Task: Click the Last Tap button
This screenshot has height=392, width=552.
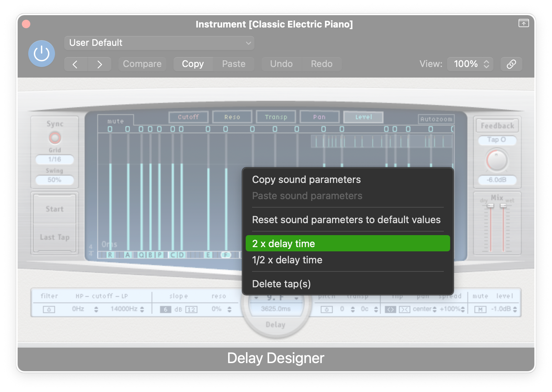Action: [x=55, y=237]
